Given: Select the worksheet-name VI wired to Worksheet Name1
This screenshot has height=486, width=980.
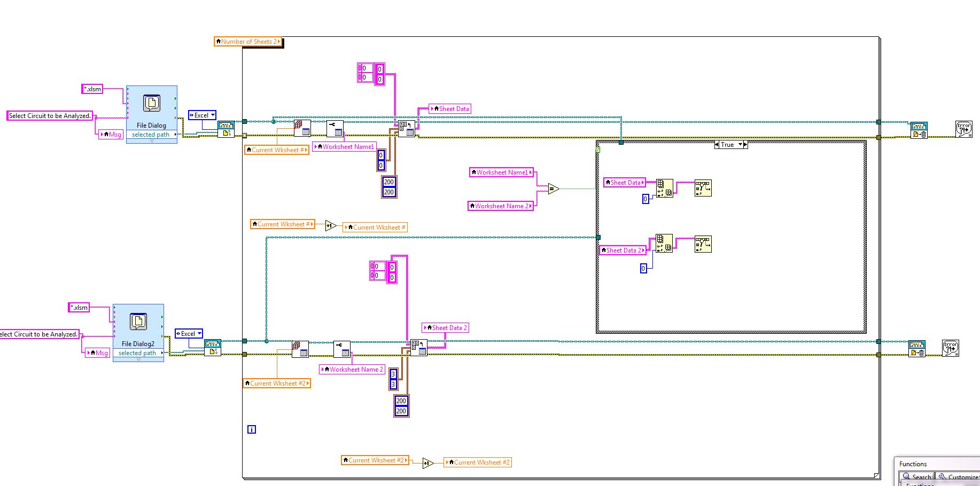Looking at the screenshot, I should 335,129.
